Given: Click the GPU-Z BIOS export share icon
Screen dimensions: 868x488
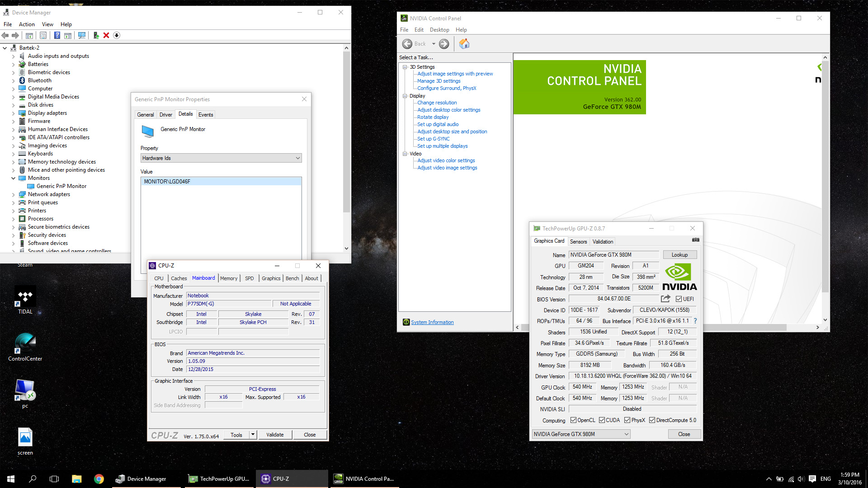Looking at the screenshot, I should click(665, 299).
